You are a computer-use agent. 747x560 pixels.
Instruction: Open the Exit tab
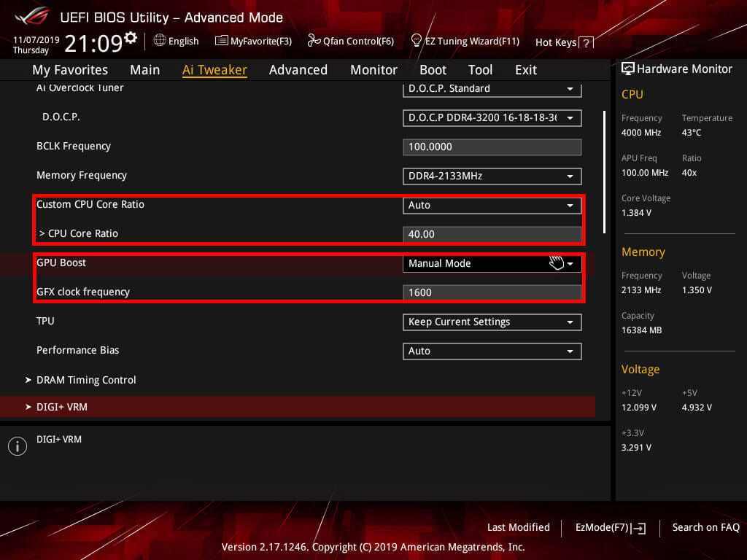(x=526, y=70)
